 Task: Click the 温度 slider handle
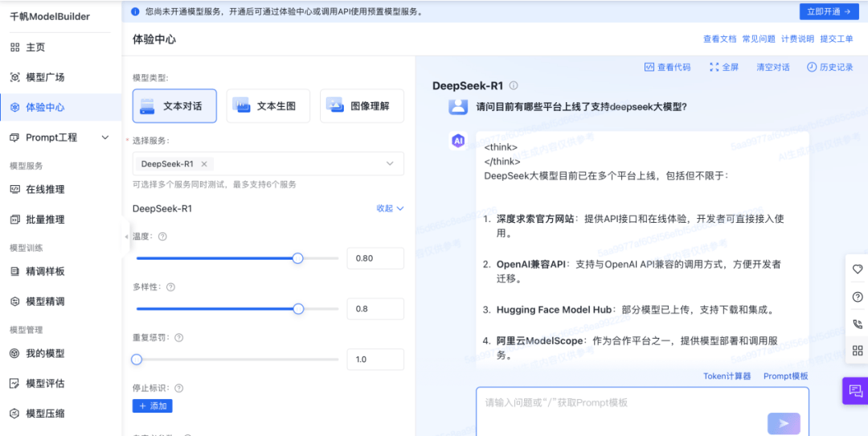[x=298, y=258]
